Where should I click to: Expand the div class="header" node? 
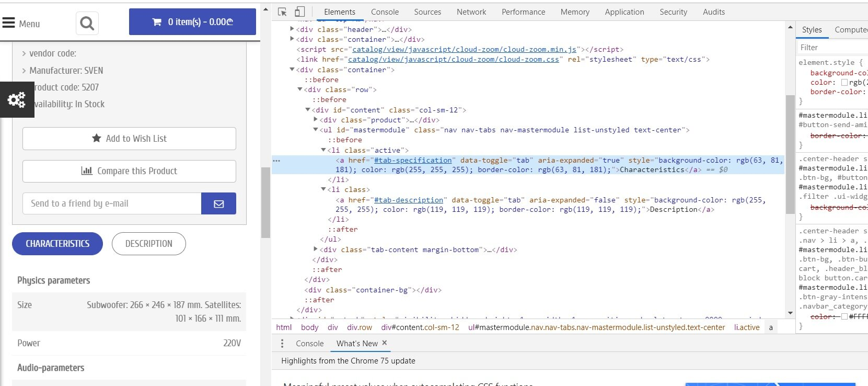pyautogui.click(x=292, y=29)
